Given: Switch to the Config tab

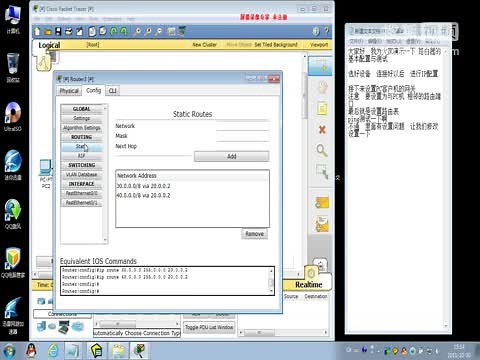Looking at the screenshot, I should click(93, 90).
